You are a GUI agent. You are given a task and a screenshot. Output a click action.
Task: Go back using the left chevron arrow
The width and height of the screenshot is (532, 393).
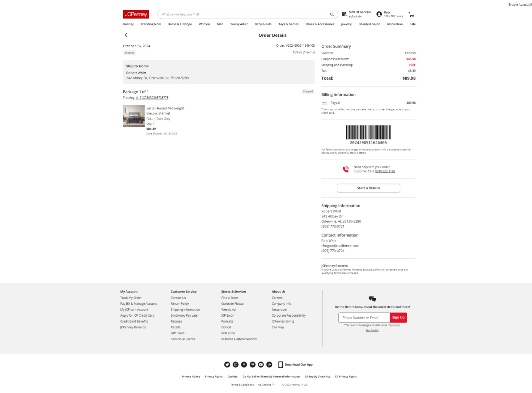(126, 35)
